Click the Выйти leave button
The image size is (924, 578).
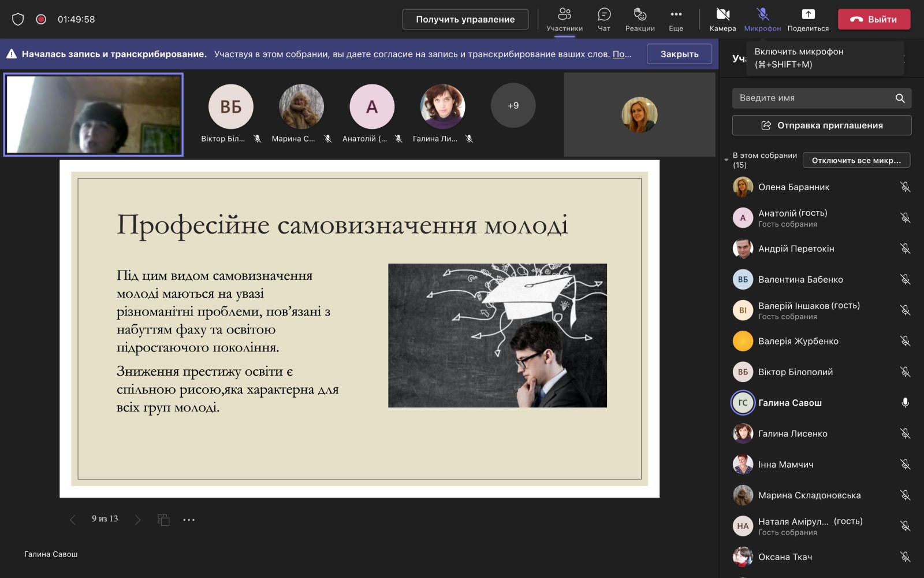tap(874, 19)
